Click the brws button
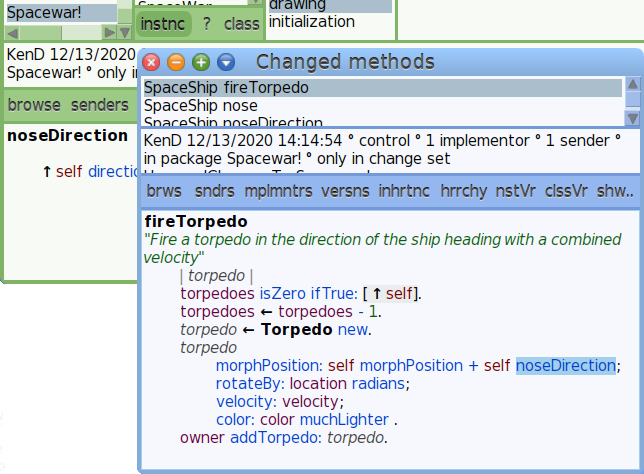Viewport: 644px width, 474px height. click(x=164, y=190)
